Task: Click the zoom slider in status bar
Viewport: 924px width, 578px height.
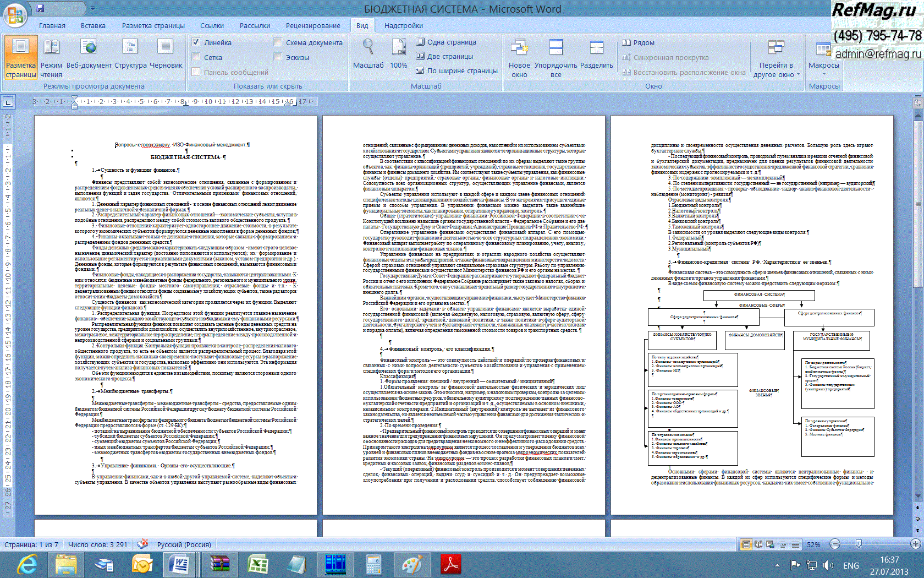Action: pyautogui.click(x=859, y=544)
